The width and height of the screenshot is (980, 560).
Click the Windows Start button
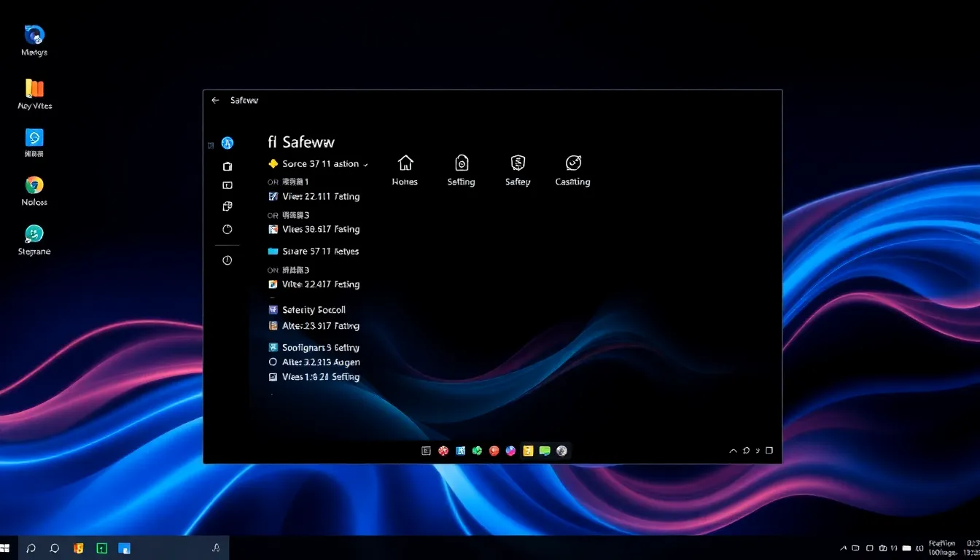(5, 548)
